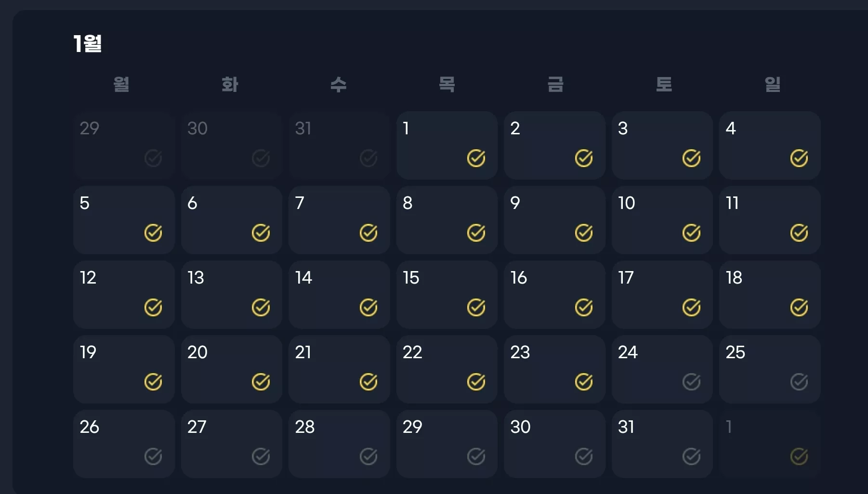Click the yellow checkmark on day 11
This screenshot has height=494, width=868.
point(799,233)
